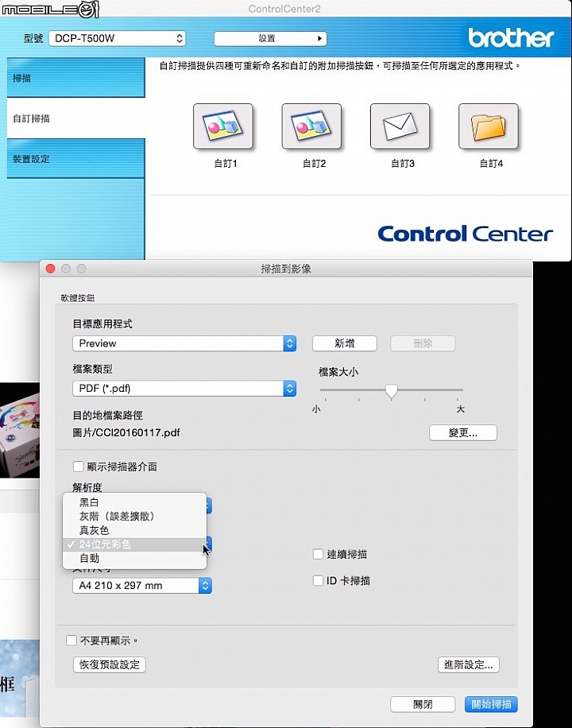Tick the 連續掃描 continuous scan checkbox
Image resolution: width=572 pixels, height=728 pixels.
(x=318, y=554)
